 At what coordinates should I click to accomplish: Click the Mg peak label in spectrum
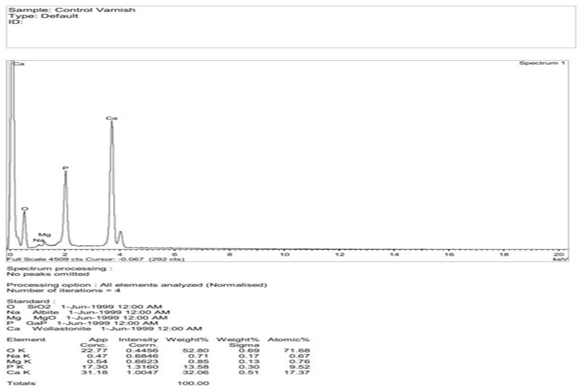[x=45, y=235]
